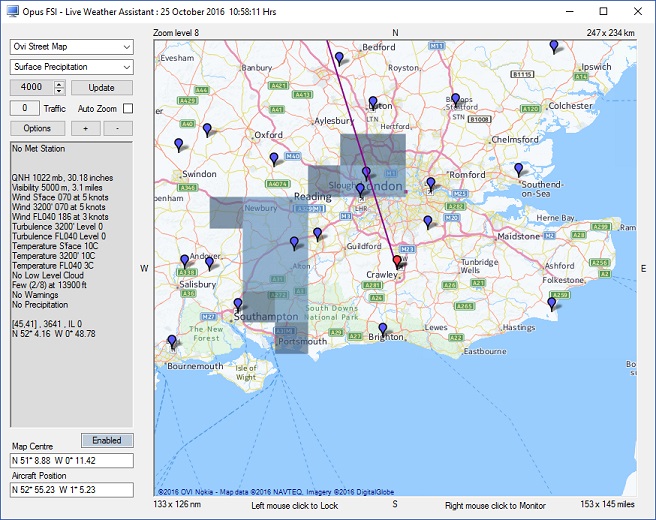Click the Southampton label on the map

point(266,317)
